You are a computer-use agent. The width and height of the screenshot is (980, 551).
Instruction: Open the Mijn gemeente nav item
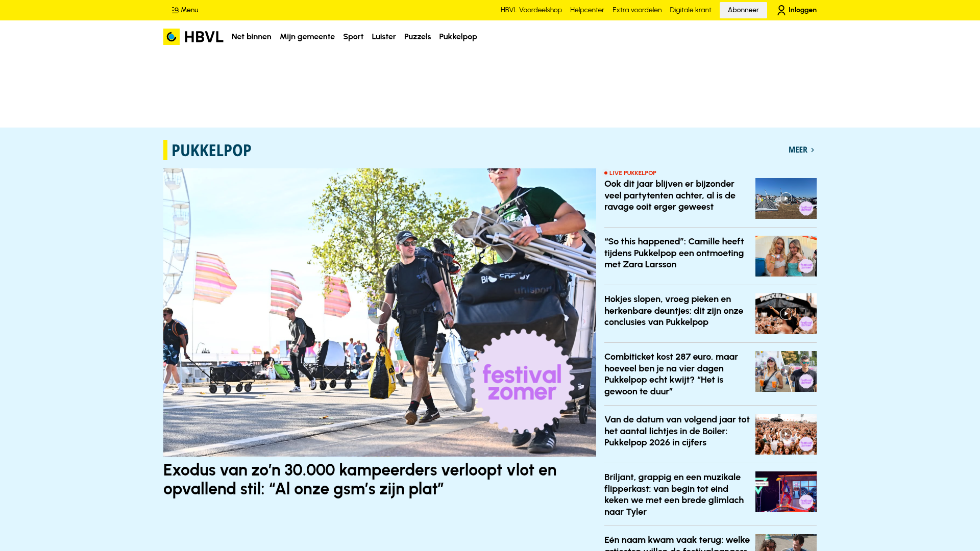click(x=307, y=37)
